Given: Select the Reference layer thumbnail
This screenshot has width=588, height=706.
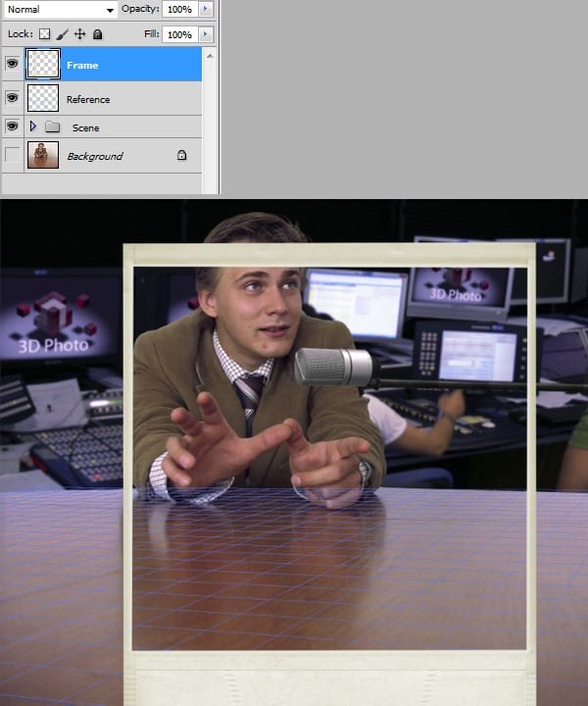Looking at the screenshot, I should click(43, 98).
